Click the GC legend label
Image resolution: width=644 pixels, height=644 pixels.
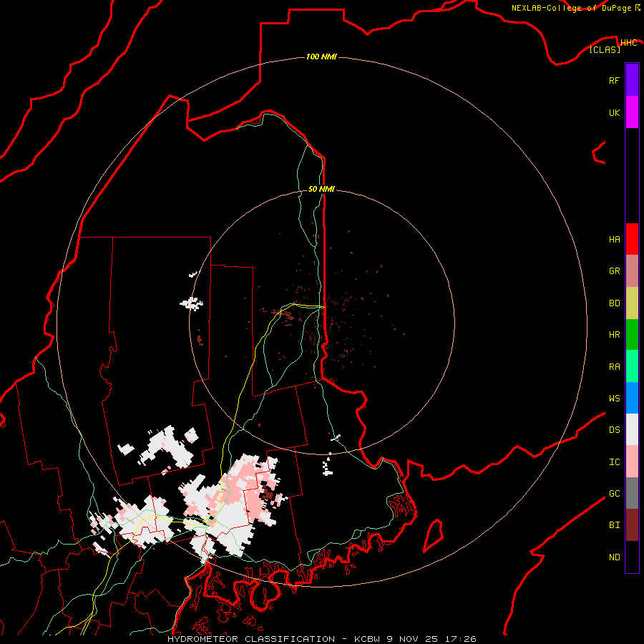(614, 493)
